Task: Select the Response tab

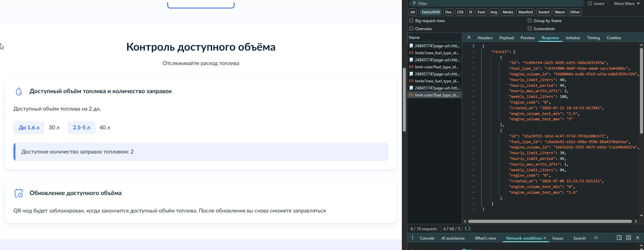Action: tap(550, 38)
